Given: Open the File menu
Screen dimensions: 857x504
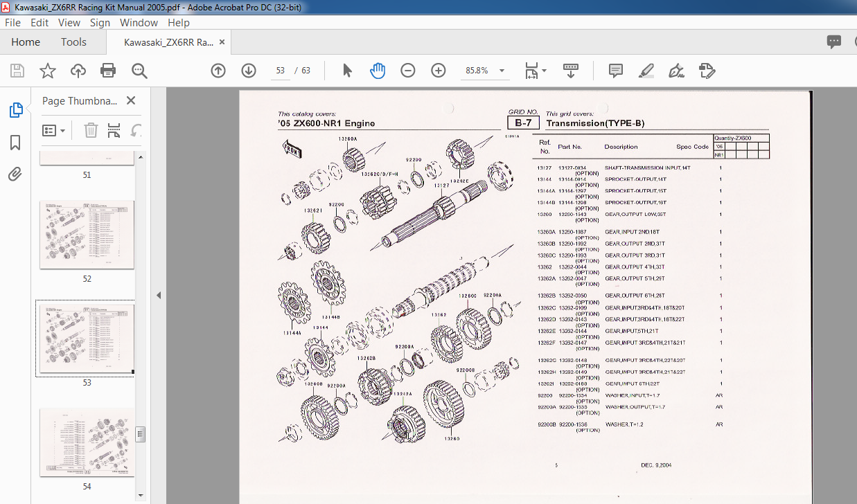Looking at the screenshot, I should 13,22.
